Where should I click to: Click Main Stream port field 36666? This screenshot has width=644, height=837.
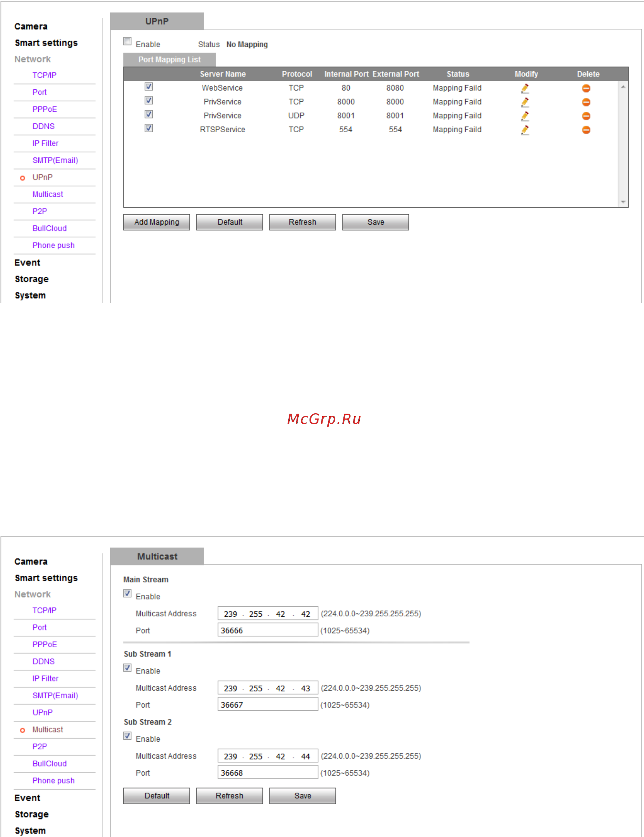(268, 631)
